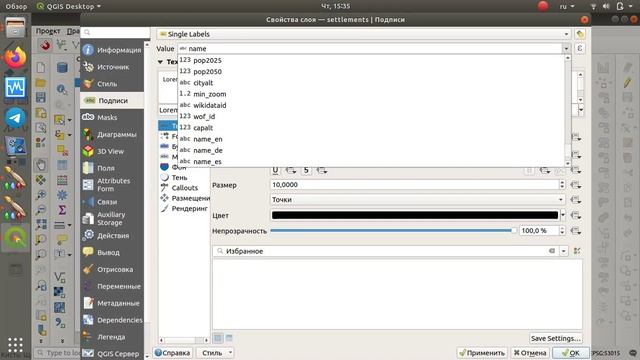
Task: Open the Отрисовка section
Action: [x=112, y=269]
